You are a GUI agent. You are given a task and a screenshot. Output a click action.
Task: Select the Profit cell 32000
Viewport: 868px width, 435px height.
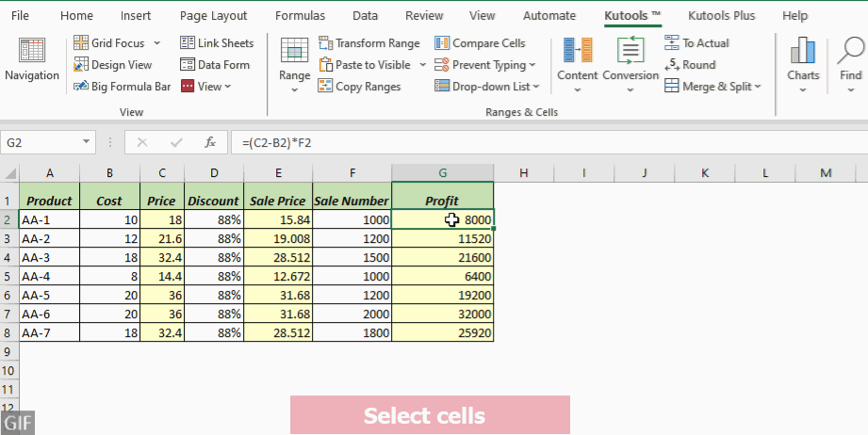coord(442,314)
